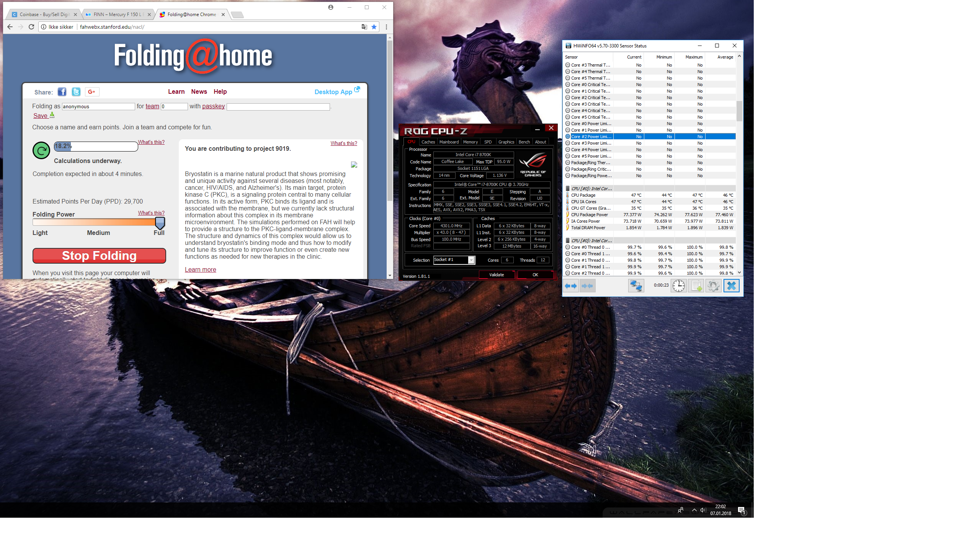Open the Memory tab in CPU-Z
Image resolution: width=980 pixels, height=551 pixels.
pyautogui.click(x=470, y=142)
